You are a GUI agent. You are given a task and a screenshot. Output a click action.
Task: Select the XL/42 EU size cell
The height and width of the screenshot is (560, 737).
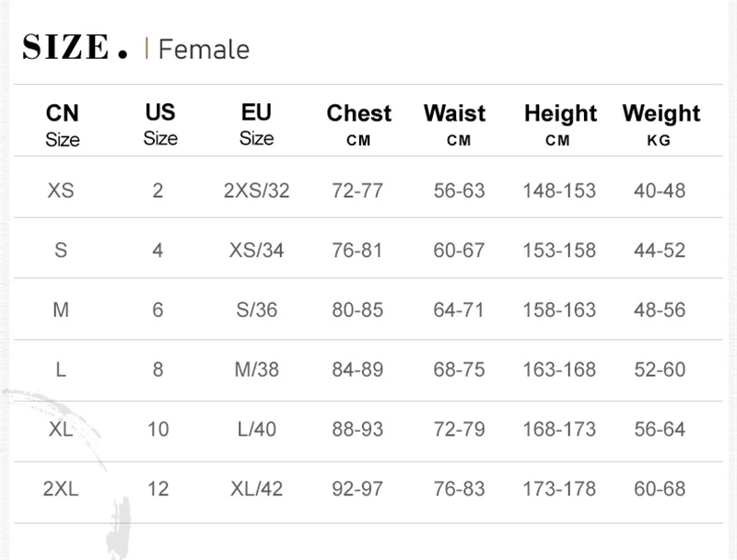coord(256,489)
